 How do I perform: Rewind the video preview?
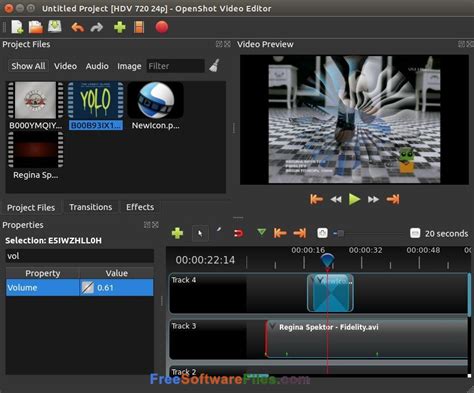[x=336, y=200]
